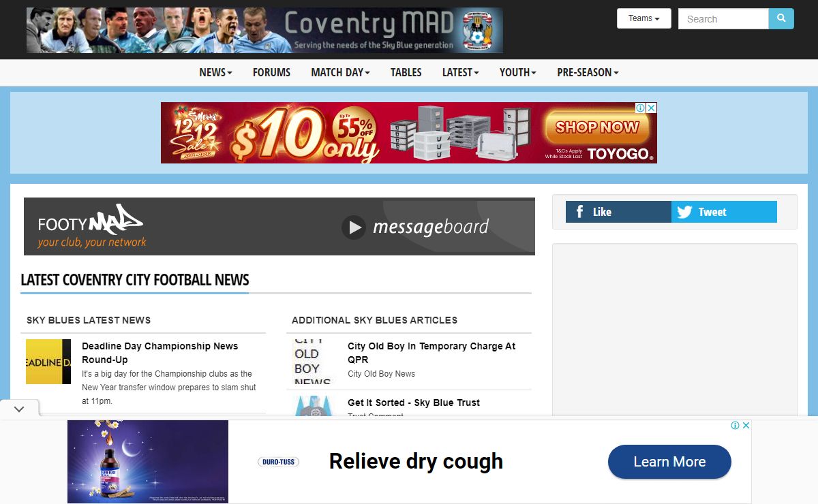This screenshot has width=818, height=504.
Task: Click the Sky Blue Trust article thumbnail
Action: (x=314, y=406)
